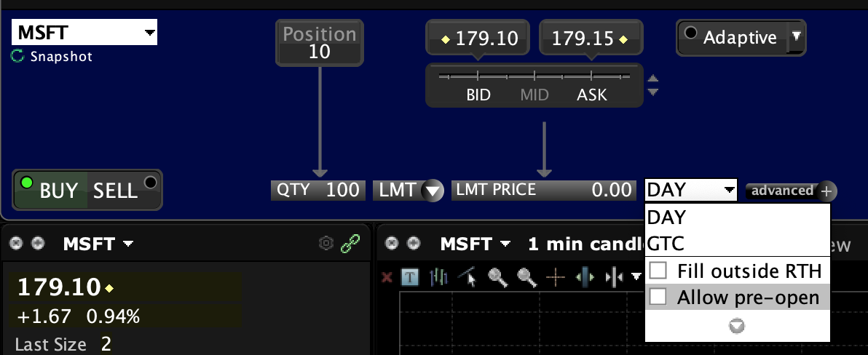Click the Last Size 2 row

pos(63,345)
